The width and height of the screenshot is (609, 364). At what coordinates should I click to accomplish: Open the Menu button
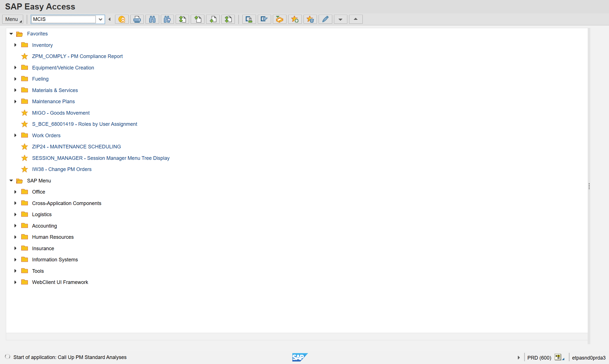pos(13,19)
